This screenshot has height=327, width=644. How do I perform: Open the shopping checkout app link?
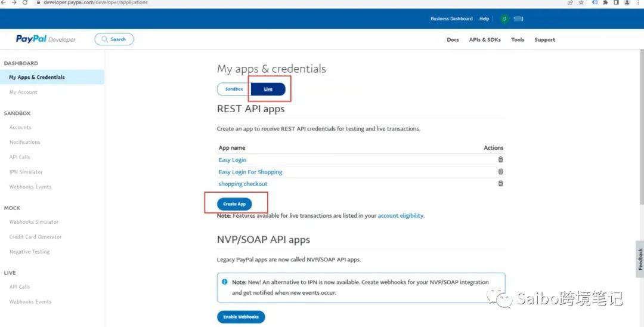[x=243, y=184]
